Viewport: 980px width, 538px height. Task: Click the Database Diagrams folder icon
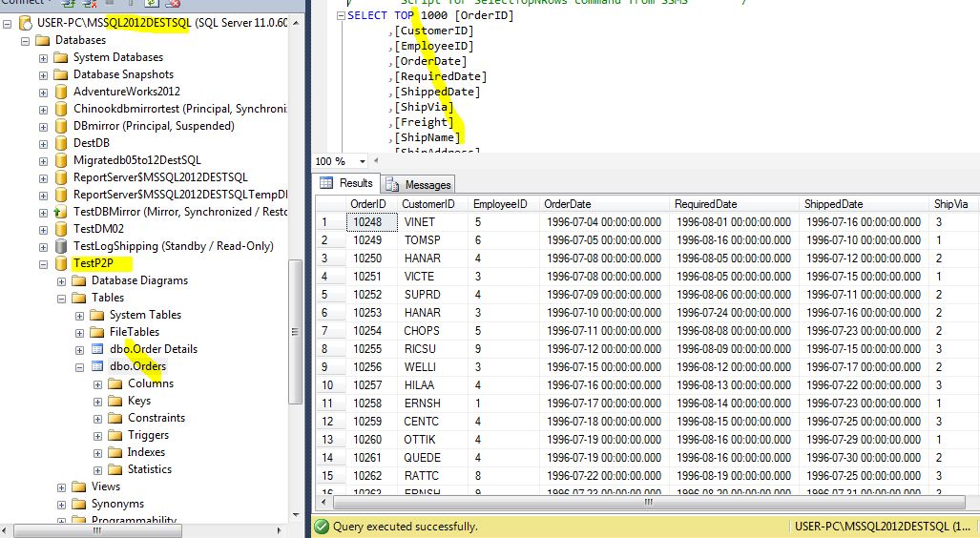[79, 280]
